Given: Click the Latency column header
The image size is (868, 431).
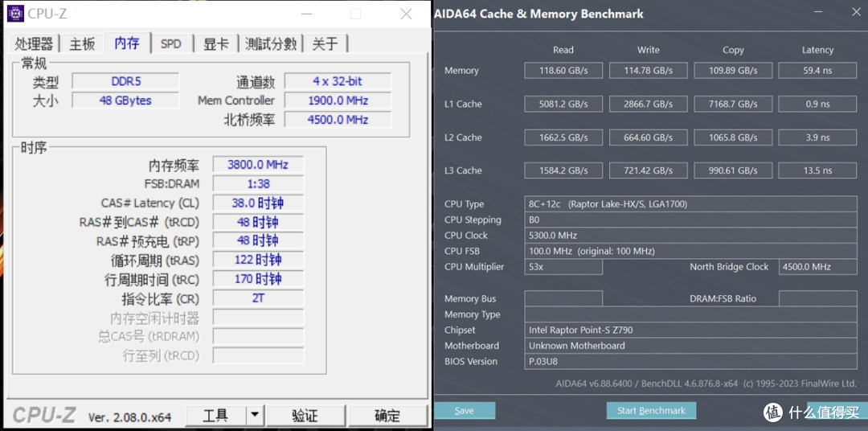Looking at the screenshot, I should [x=817, y=50].
